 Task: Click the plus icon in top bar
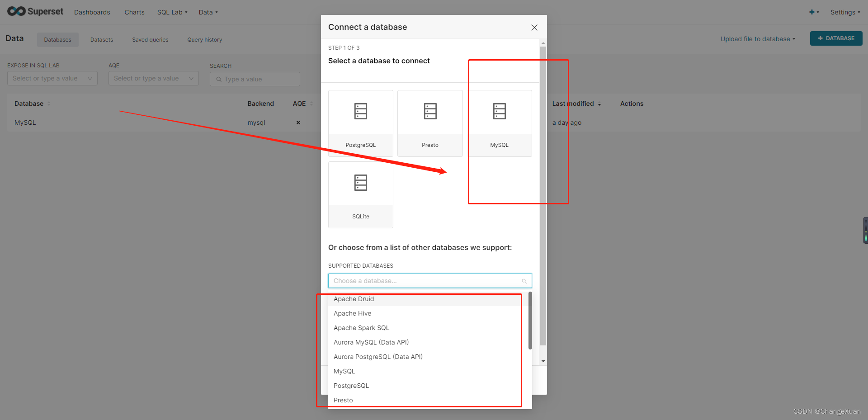(x=812, y=12)
